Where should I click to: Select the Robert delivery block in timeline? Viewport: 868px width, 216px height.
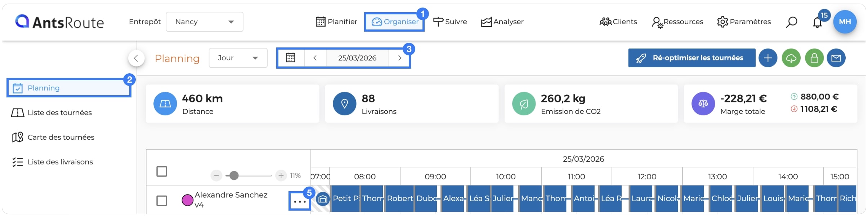pyautogui.click(x=399, y=198)
